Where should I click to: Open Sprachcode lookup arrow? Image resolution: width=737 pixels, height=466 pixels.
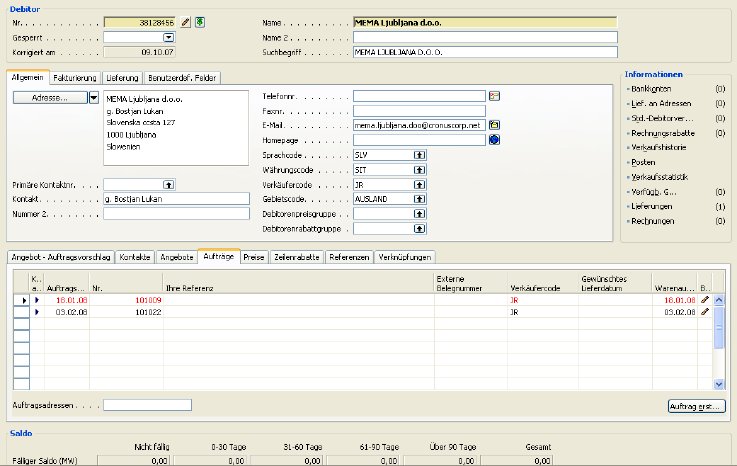pyautogui.click(x=419, y=155)
